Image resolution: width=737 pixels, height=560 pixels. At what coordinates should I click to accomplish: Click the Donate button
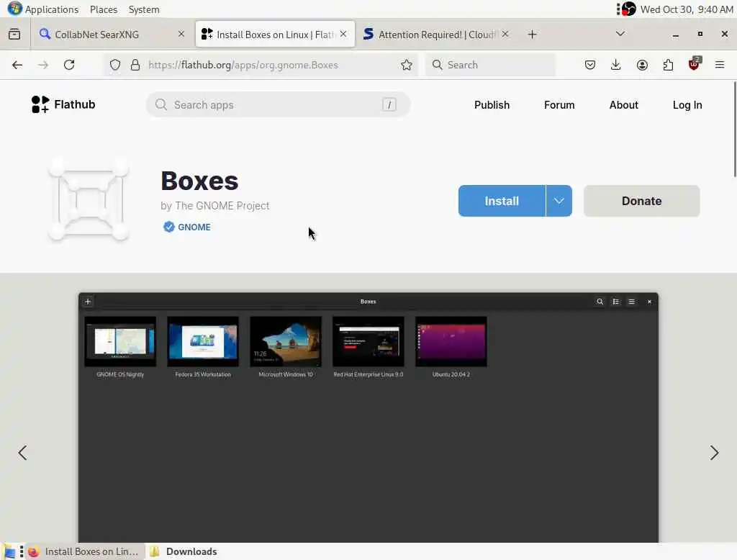641,201
